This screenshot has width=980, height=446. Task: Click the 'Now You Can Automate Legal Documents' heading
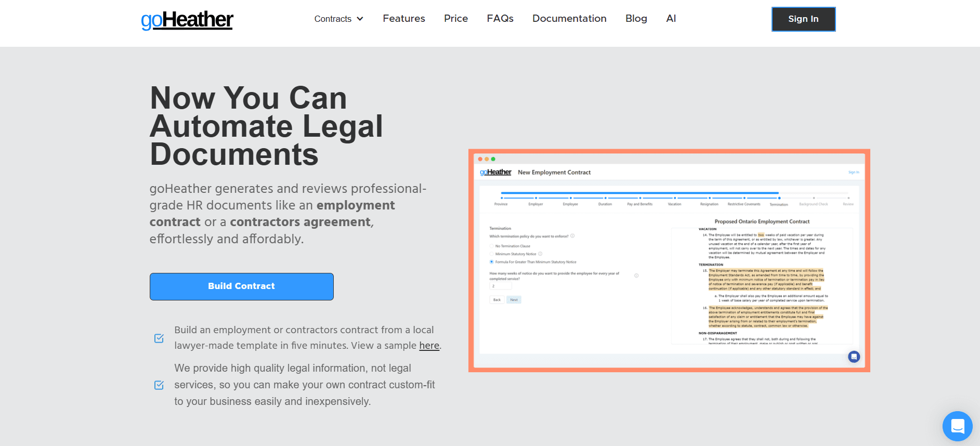click(x=267, y=126)
